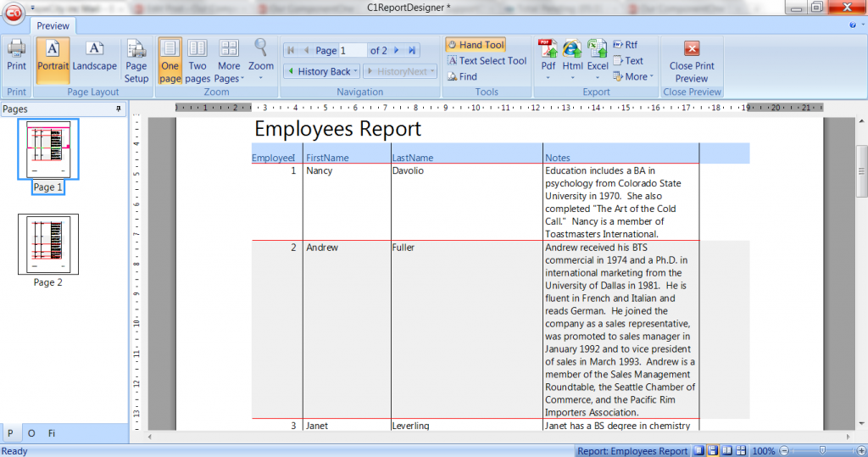The width and height of the screenshot is (868, 457).
Task: Open Pdf export dropdown arrow
Action: pos(548,77)
